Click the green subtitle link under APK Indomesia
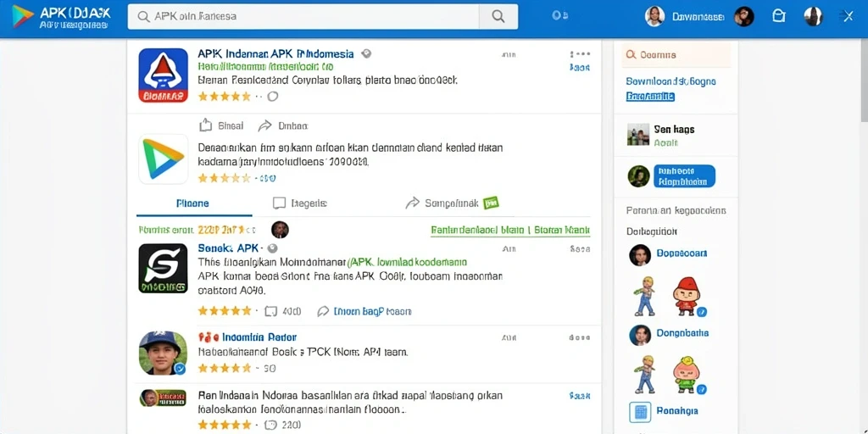Image resolution: width=868 pixels, height=434 pixels. click(x=265, y=67)
